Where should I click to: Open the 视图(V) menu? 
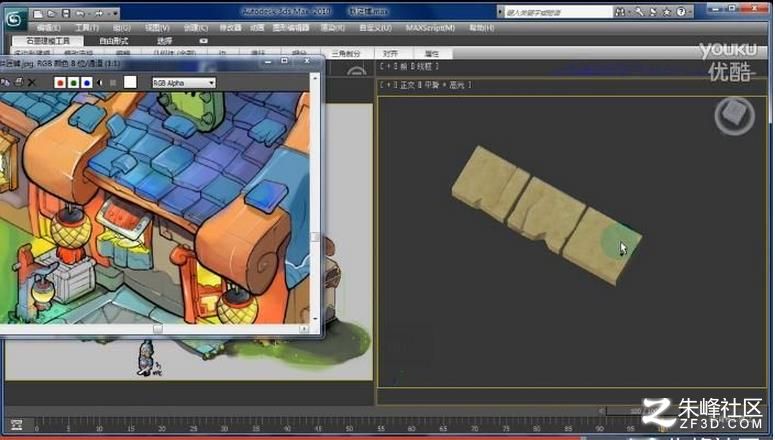[x=158, y=28]
